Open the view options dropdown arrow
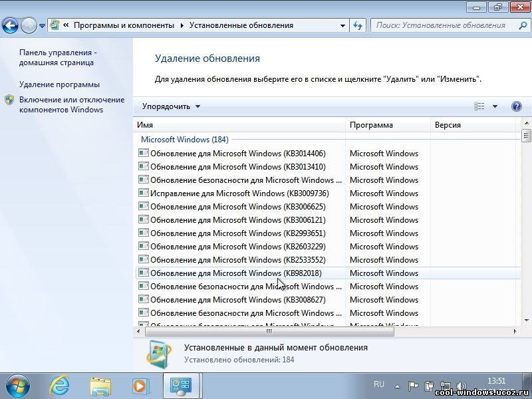 coord(495,106)
